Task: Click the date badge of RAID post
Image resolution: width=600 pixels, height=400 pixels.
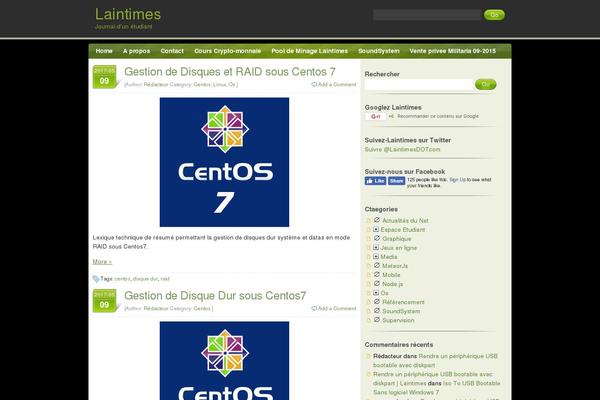Action: click(x=104, y=77)
